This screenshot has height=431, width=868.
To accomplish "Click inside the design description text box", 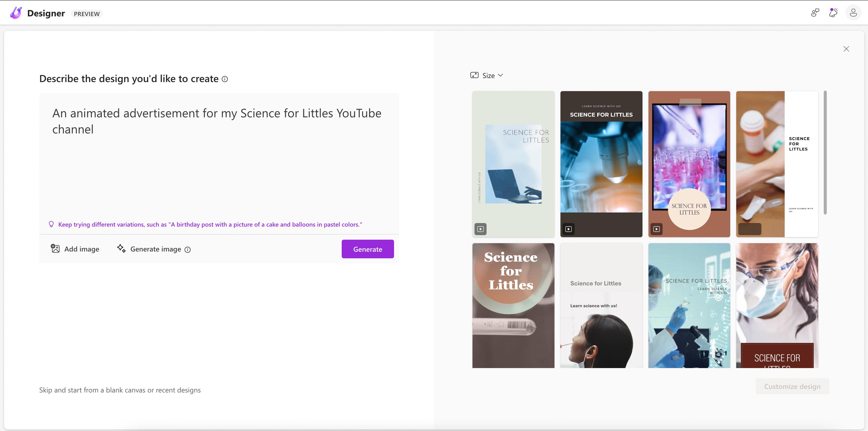I will [x=219, y=162].
